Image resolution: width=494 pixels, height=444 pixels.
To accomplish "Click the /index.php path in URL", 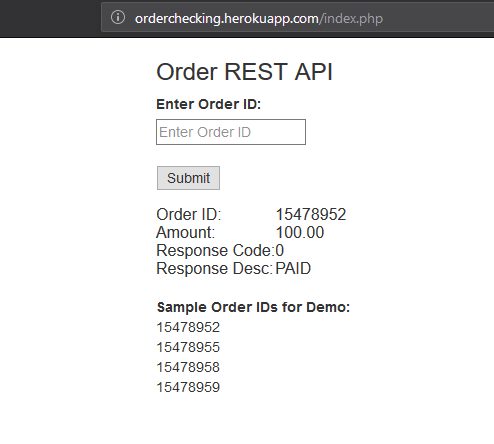I will [351, 19].
